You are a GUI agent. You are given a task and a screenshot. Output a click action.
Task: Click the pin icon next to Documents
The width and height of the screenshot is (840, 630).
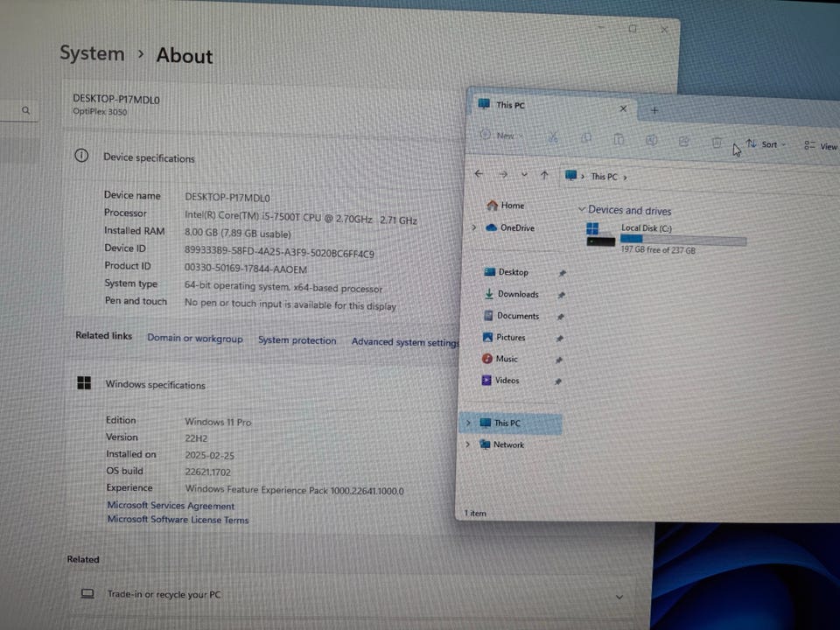click(560, 317)
